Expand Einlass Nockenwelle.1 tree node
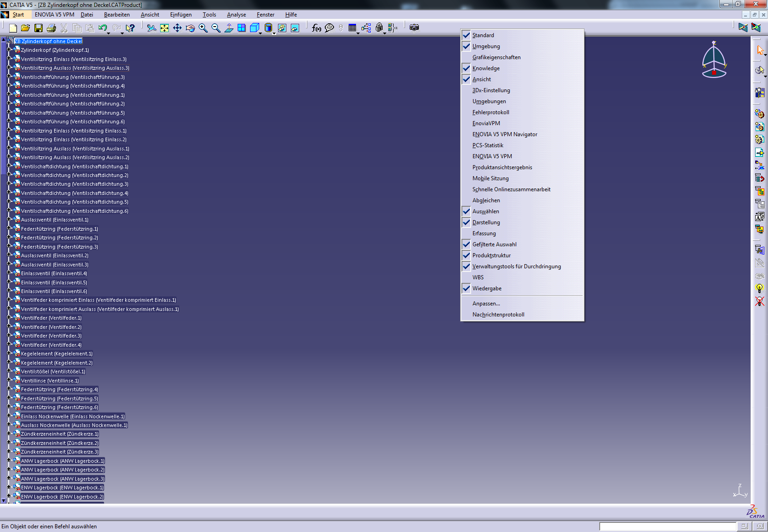Image resolution: width=768 pixels, height=532 pixels. tap(9, 416)
